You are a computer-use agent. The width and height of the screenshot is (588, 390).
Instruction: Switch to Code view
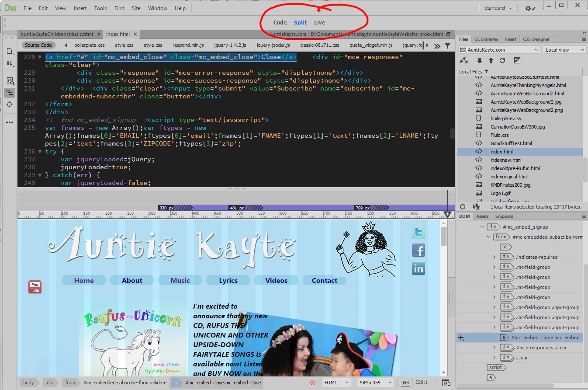tap(280, 23)
